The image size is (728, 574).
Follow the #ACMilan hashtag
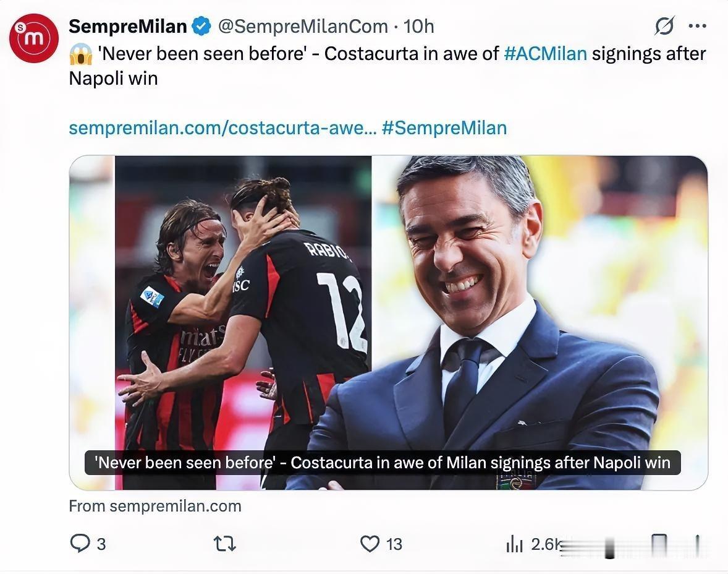[x=546, y=53]
